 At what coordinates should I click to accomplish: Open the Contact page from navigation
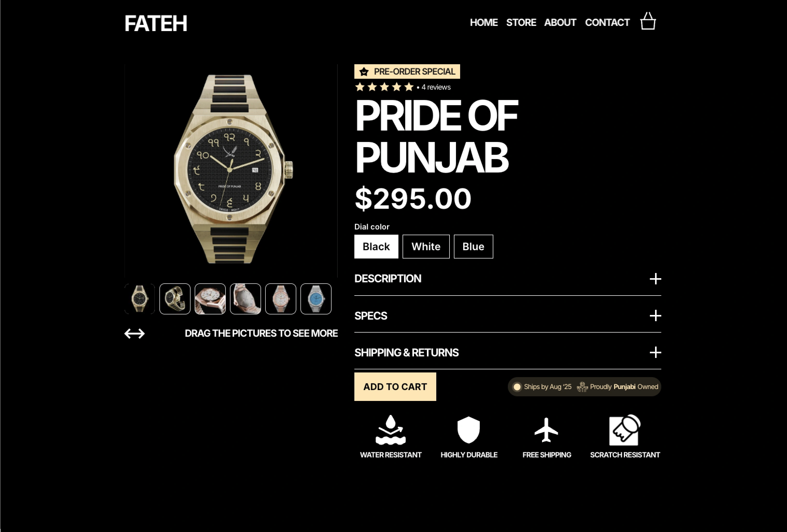pos(607,22)
